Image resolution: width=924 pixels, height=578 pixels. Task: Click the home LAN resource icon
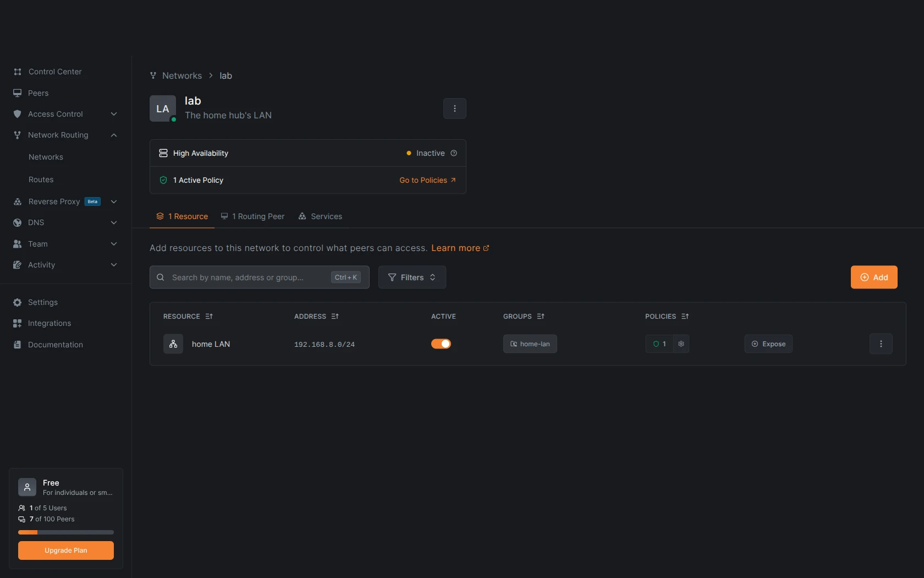(x=173, y=344)
